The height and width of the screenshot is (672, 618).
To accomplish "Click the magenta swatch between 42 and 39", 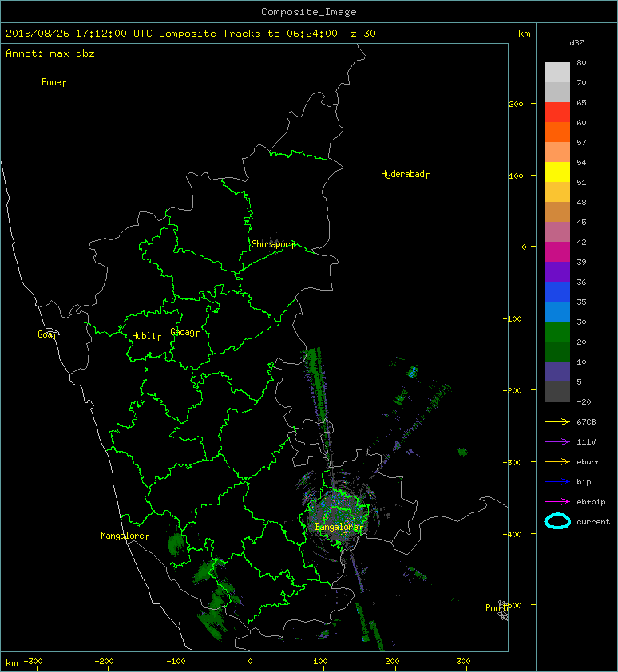I will (557, 251).
